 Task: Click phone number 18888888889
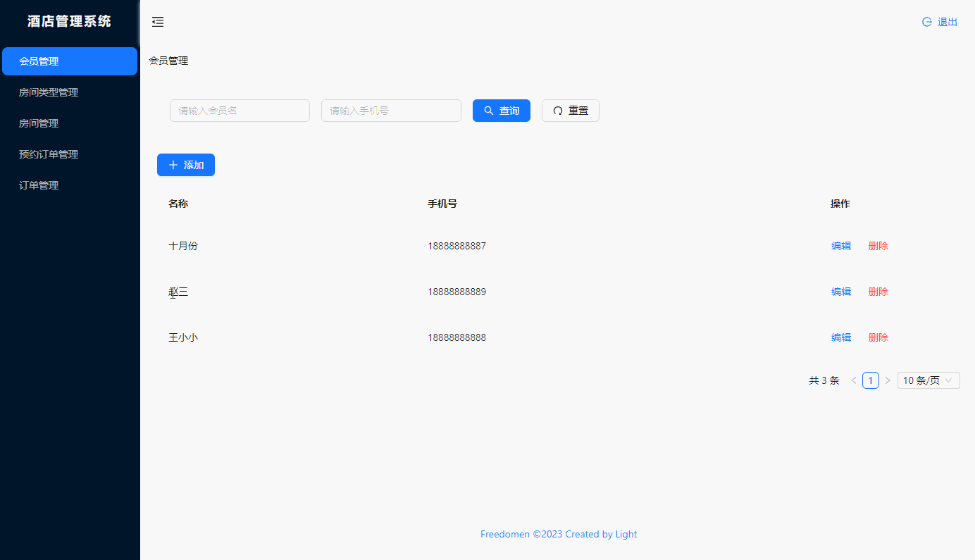[x=457, y=292]
